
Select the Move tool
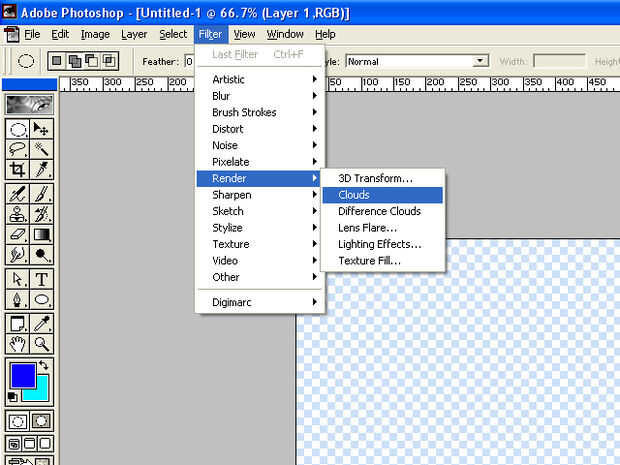[x=41, y=129]
